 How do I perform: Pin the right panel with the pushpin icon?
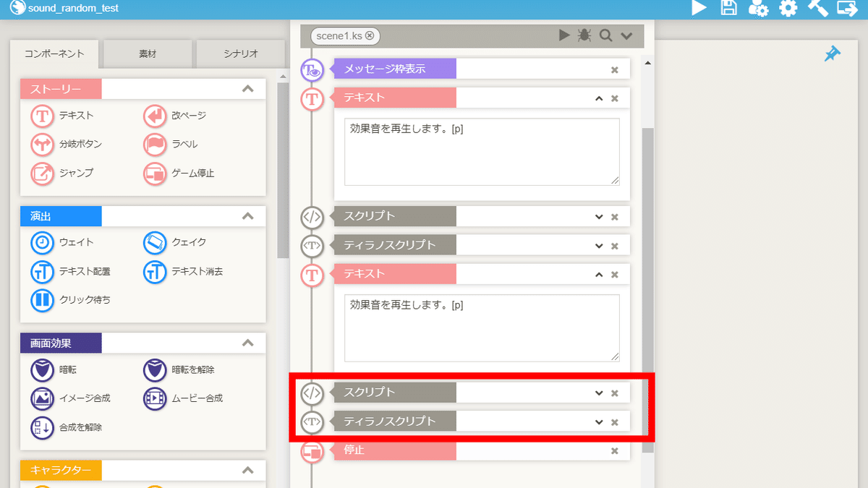(833, 53)
